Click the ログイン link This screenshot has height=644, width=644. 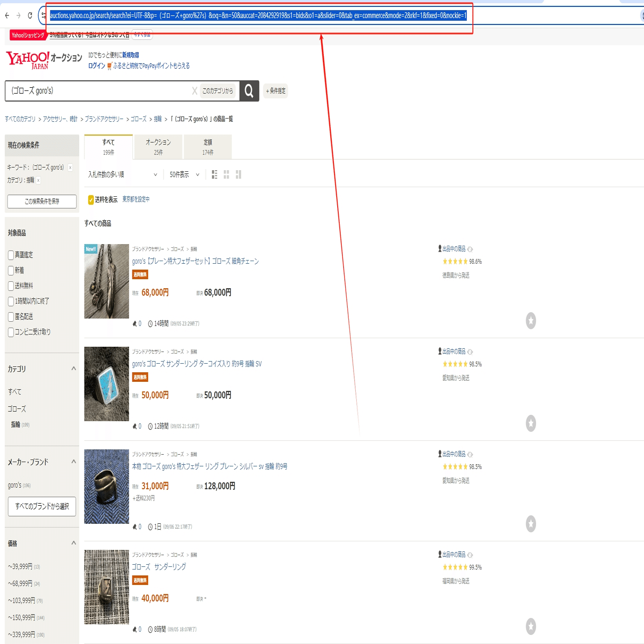[97, 66]
